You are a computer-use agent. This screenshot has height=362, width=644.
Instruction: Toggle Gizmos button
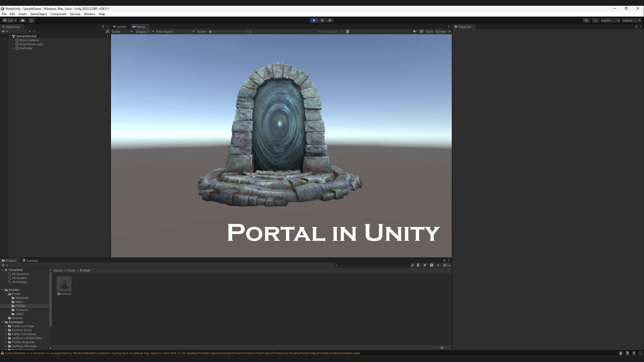441,31
